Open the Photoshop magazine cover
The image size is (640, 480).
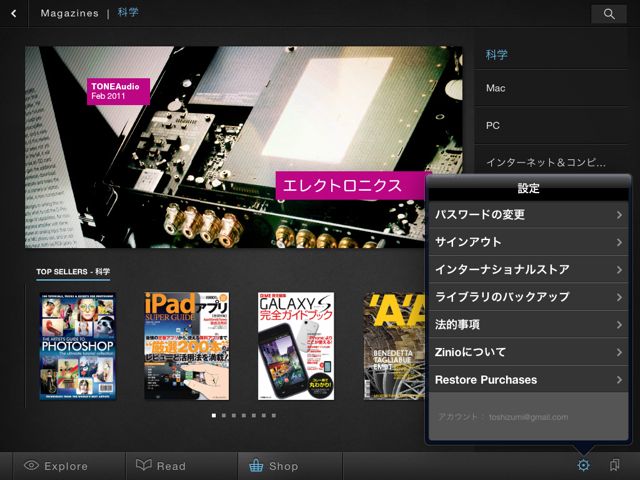pyautogui.click(x=78, y=346)
